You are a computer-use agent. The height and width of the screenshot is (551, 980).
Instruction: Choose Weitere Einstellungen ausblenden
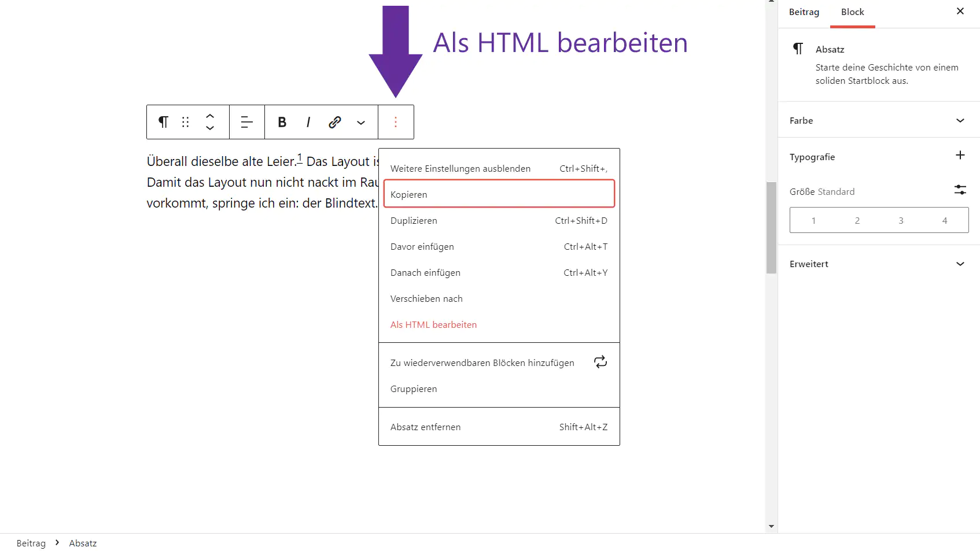[499, 168]
